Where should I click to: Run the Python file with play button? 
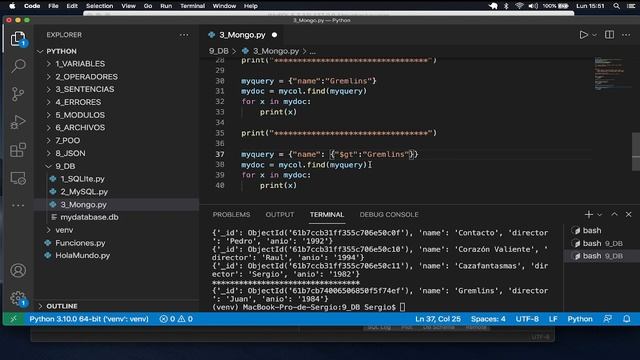tap(583, 35)
